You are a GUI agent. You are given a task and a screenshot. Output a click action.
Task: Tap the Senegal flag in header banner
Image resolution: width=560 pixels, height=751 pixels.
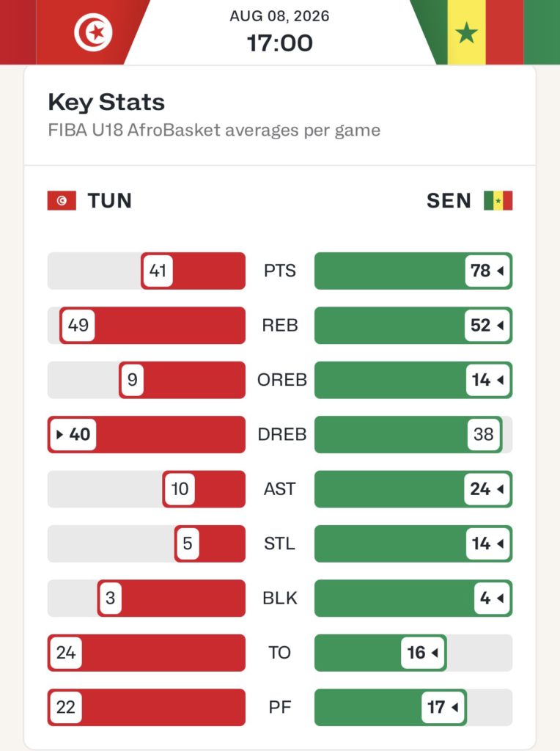pyautogui.click(x=485, y=32)
